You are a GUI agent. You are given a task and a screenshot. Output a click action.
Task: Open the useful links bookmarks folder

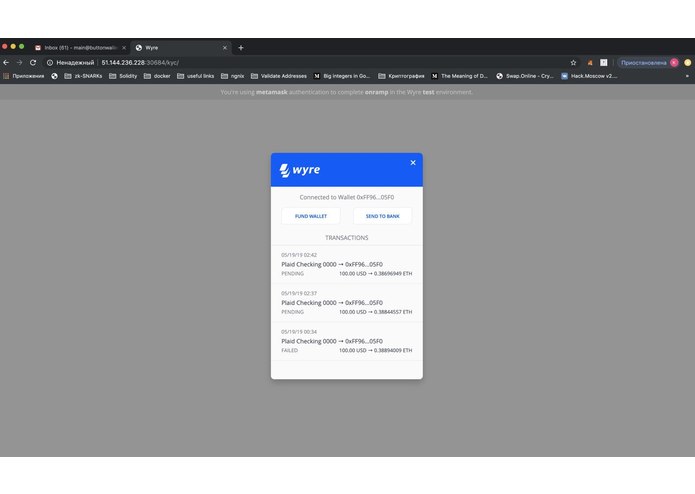[195, 76]
